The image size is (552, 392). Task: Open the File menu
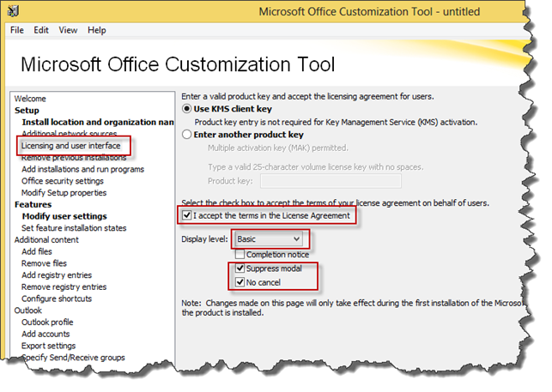17,30
